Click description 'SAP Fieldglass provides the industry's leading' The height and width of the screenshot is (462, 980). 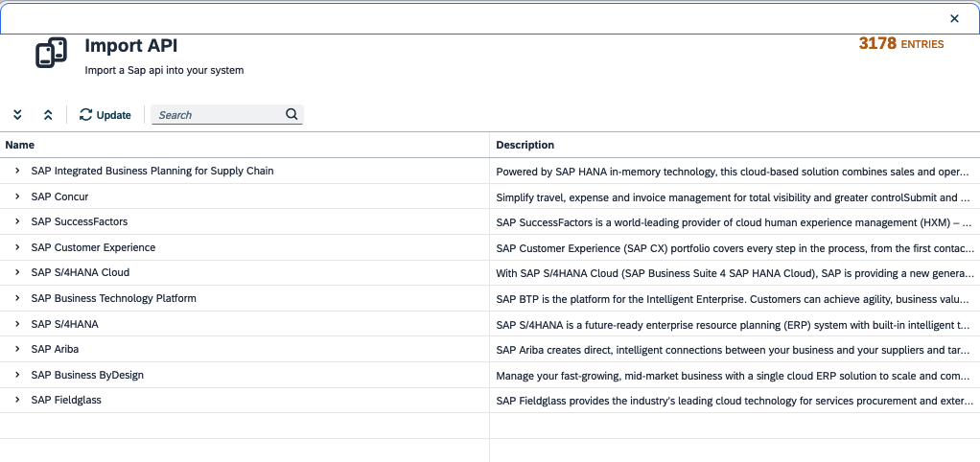click(735, 401)
